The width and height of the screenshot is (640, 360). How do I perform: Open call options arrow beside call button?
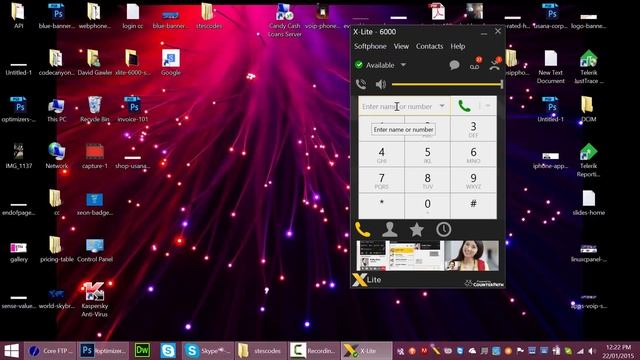coord(488,106)
